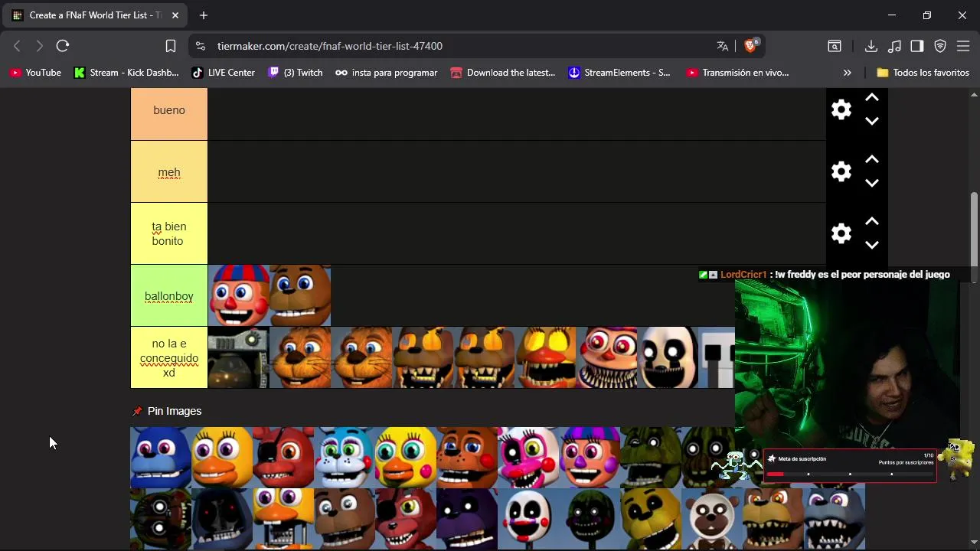Pick Toy Freddy with red cheeks
Screen dimensions: 980x551
point(467,458)
